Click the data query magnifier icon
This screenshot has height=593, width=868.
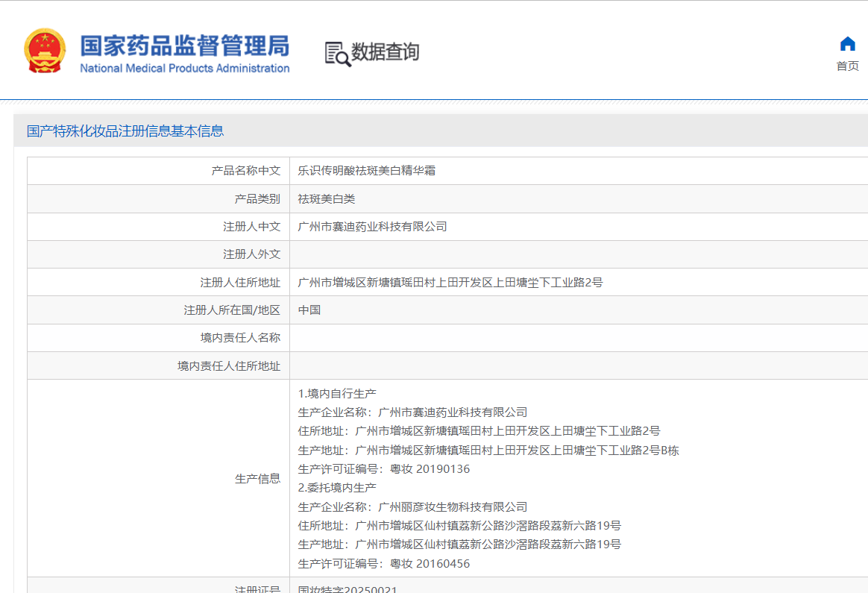pyautogui.click(x=337, y=54)
